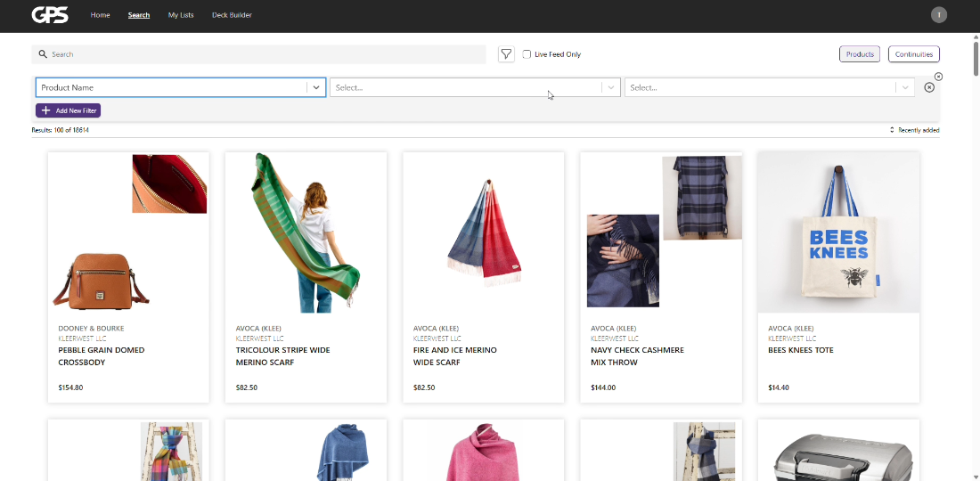
Task: Switch to Products view
Action: click(860, 54)
